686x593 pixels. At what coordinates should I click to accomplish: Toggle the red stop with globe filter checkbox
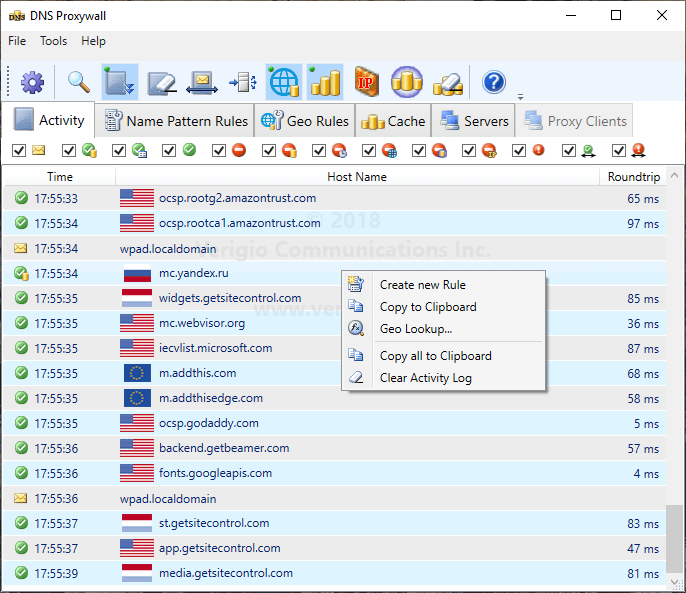point(369,151)
